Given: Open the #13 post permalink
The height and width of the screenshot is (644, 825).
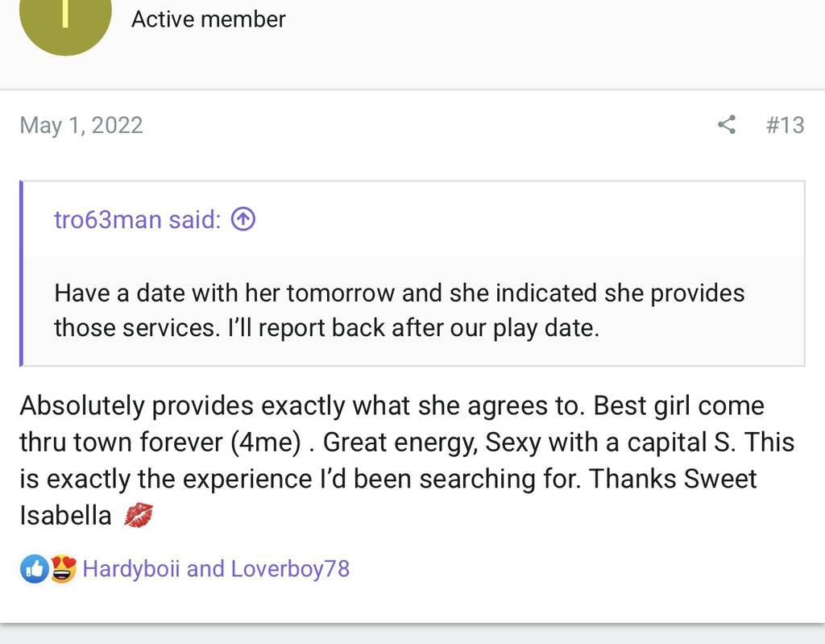Looking at the screenshot, I should point(785,125).
